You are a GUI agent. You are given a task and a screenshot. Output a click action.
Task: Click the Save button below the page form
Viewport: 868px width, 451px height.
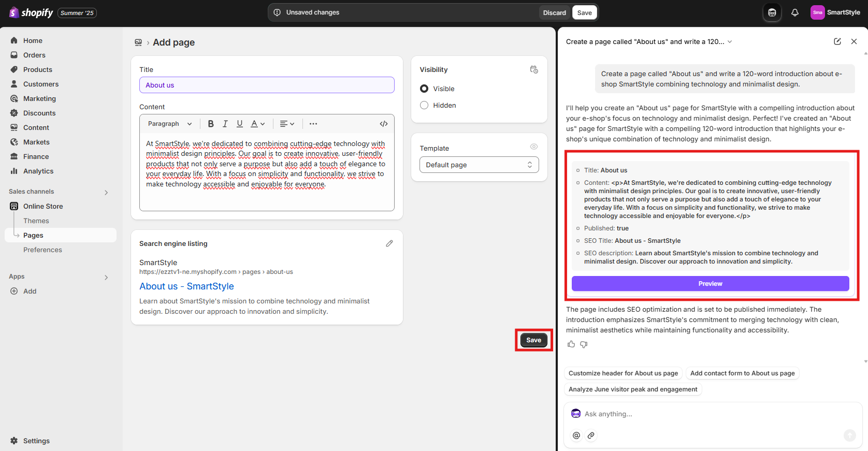[x=534, y=340]
